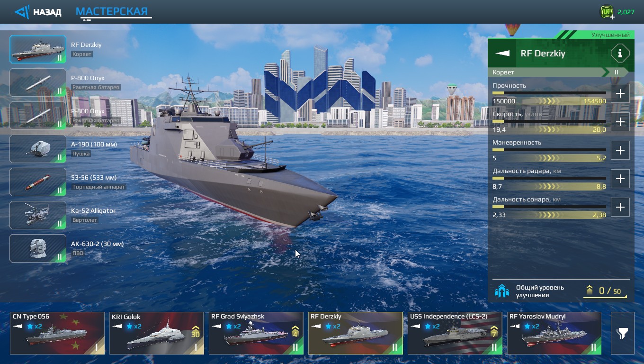Upgrade Маневренность with plus button
The image size is (644, 364).
click(x=620, y=150)
